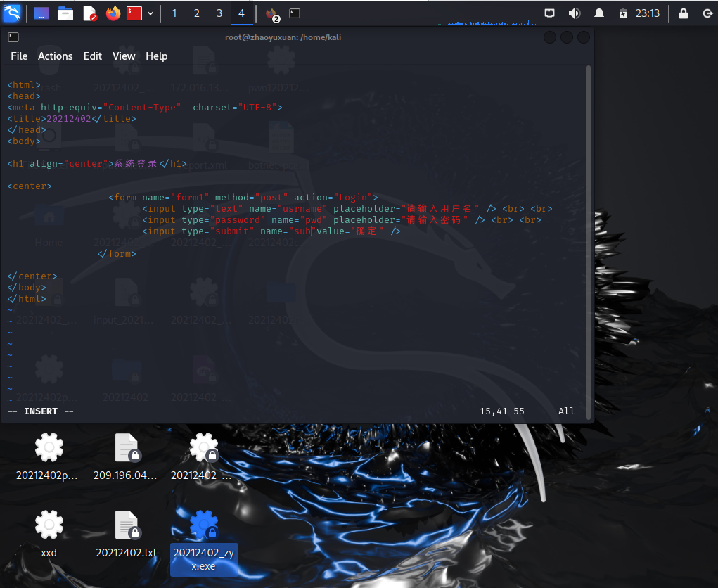Open the File menu in the terminal
The width and height of the screenshot is (718, 588).
point(19,56)
